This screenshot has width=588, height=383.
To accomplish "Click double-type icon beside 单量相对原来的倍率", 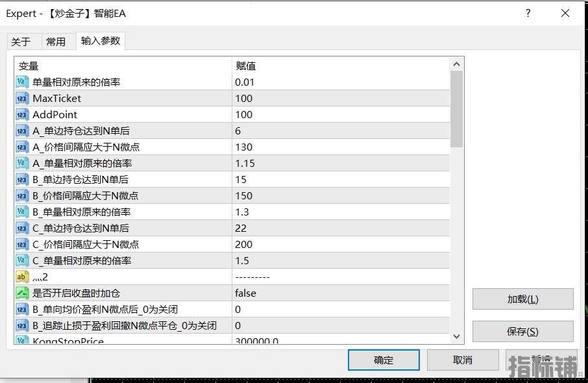I will coord(22,82).
